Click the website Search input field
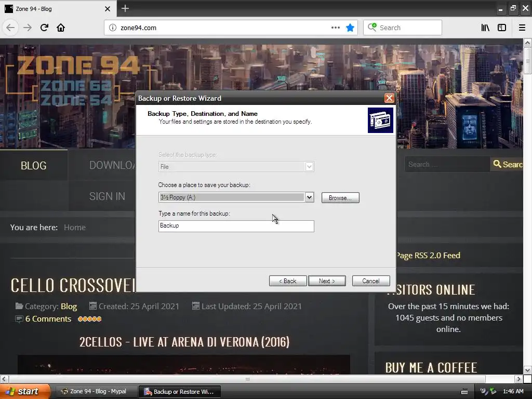 [447, 164]
